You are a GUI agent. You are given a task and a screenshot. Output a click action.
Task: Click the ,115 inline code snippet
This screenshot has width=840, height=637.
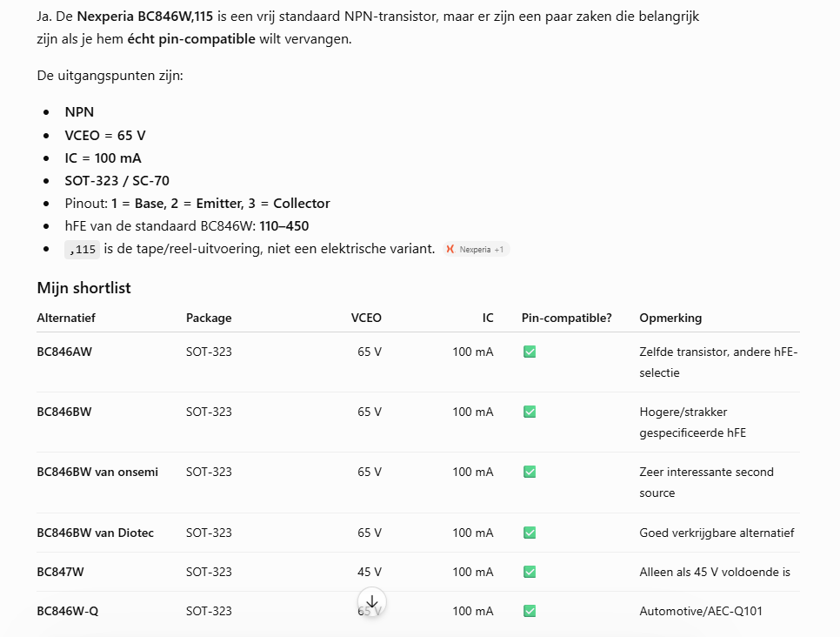[82, 250]
